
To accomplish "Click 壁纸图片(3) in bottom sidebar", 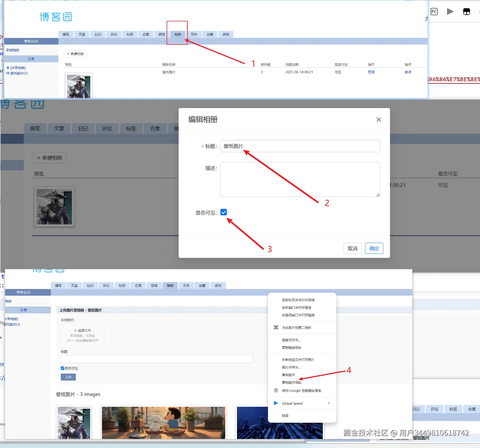I will 12,324.
